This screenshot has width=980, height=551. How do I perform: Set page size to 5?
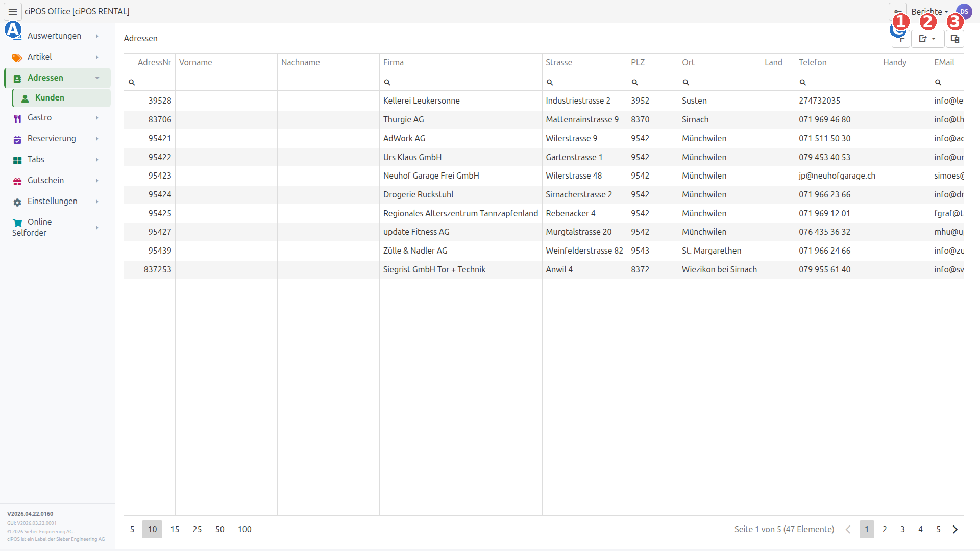[x=132, y=530]
